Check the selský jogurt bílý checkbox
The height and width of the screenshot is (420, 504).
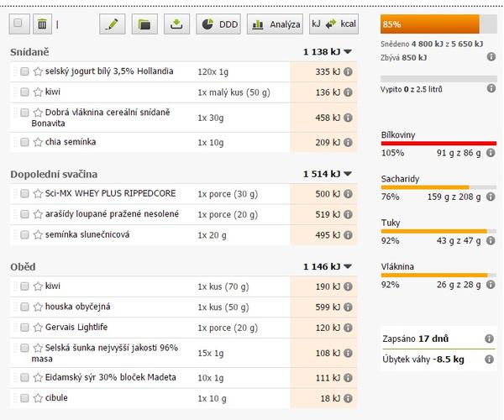(x=24, y=72)
